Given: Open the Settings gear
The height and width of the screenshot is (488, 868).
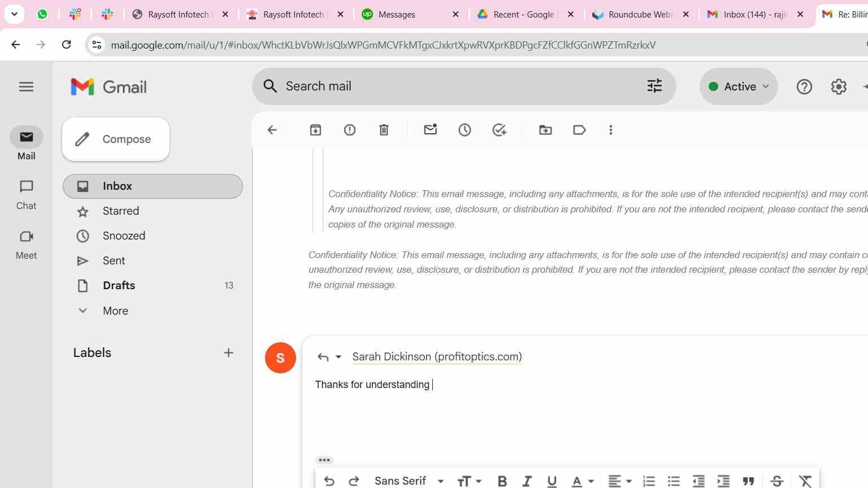Looking at the screenshot, I should click(839, 86).
